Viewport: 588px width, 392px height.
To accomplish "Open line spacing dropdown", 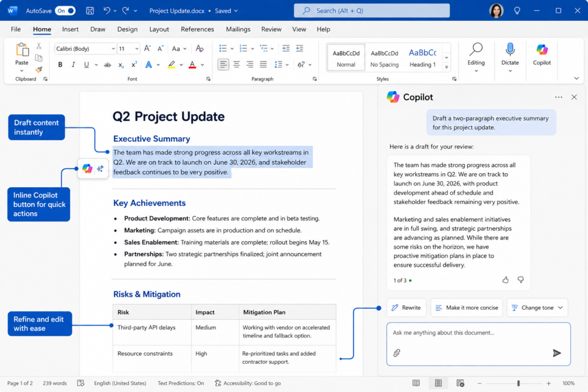I will [x=281, y=64].
